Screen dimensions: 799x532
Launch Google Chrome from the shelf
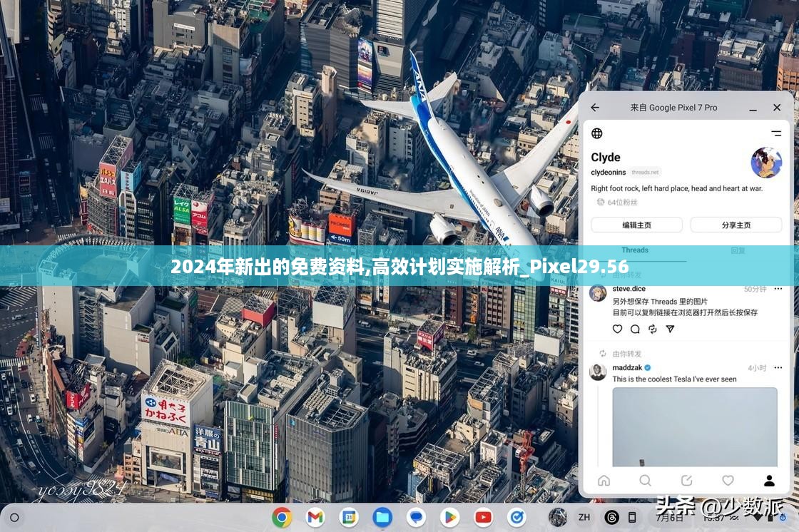[282, 517]
